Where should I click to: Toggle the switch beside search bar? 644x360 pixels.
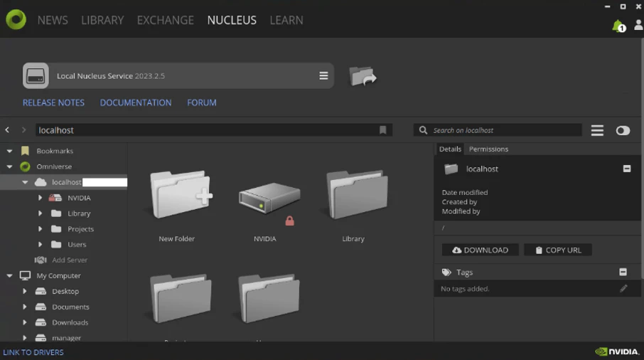pyautogui.click(x=623, y=131)
